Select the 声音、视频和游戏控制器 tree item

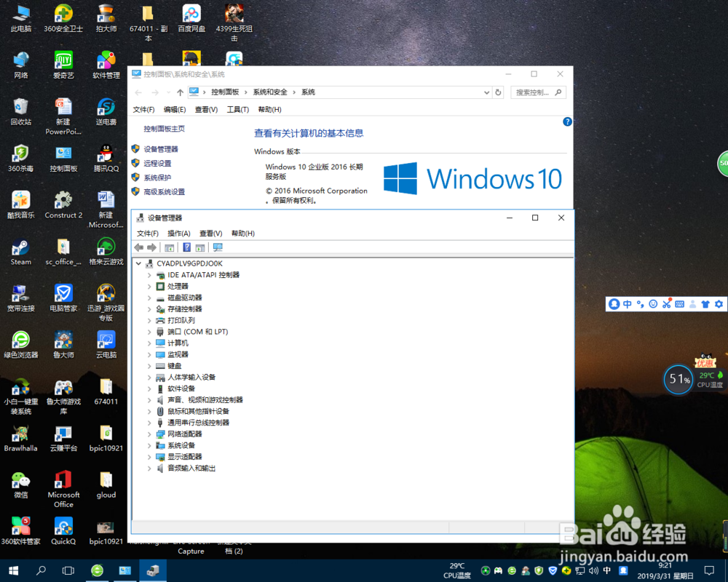pyautogui.click(x=205, y=400)
